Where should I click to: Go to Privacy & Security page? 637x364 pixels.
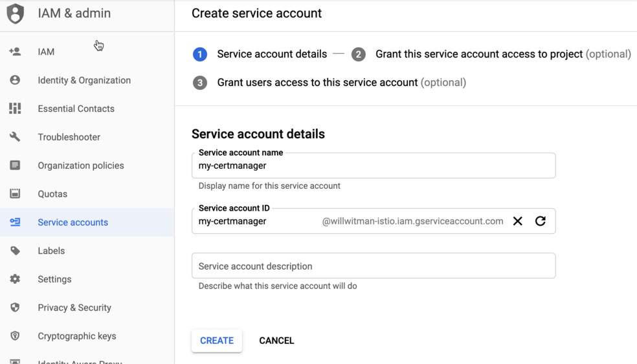coord(74,308)
